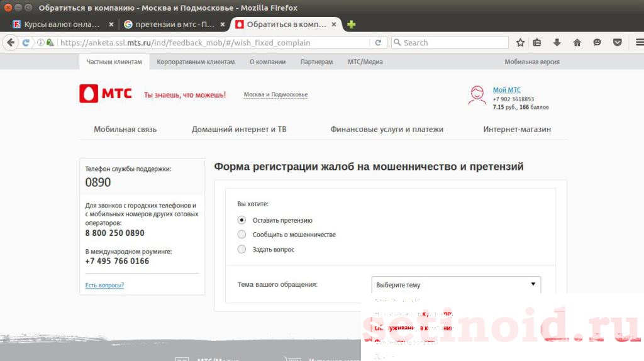Screen dimensions: 644x361
Task: Open a new tab with the green plus
Action: [351, 25]
